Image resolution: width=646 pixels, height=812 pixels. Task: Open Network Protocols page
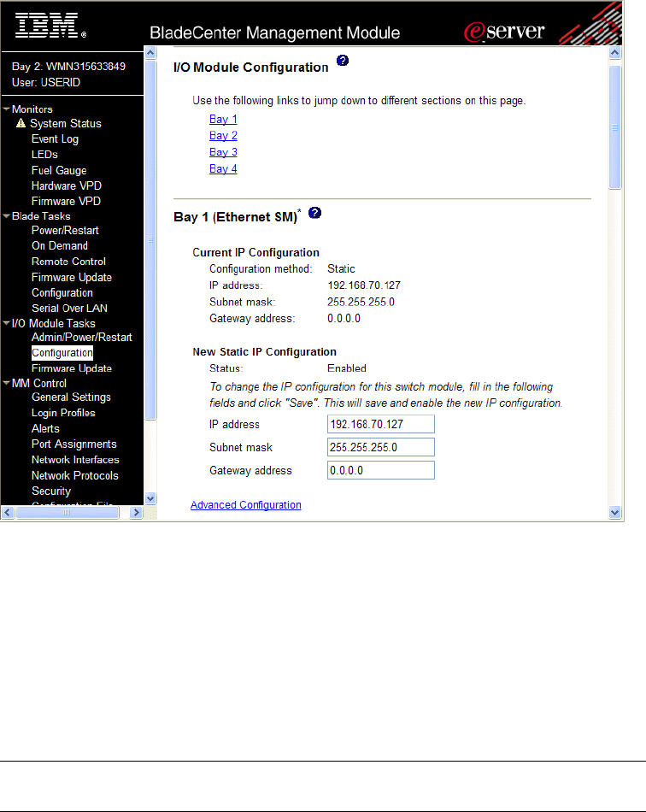tap(74, 475)
